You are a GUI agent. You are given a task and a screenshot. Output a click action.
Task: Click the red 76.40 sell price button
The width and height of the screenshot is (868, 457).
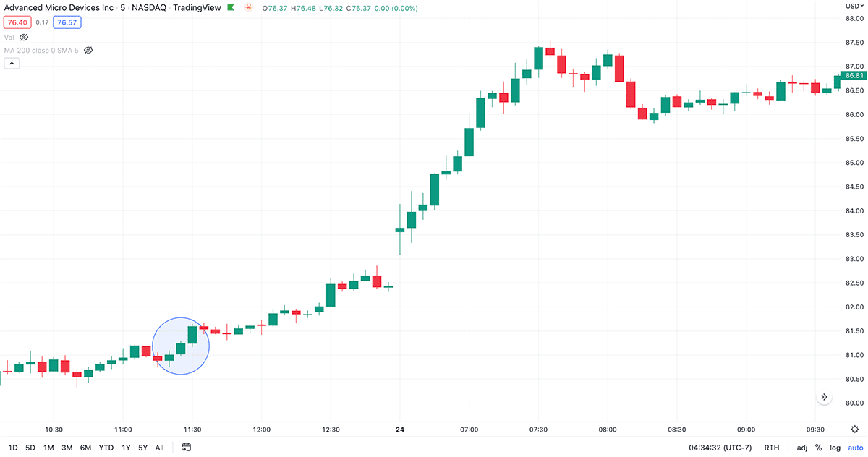[x=17, y=22]
